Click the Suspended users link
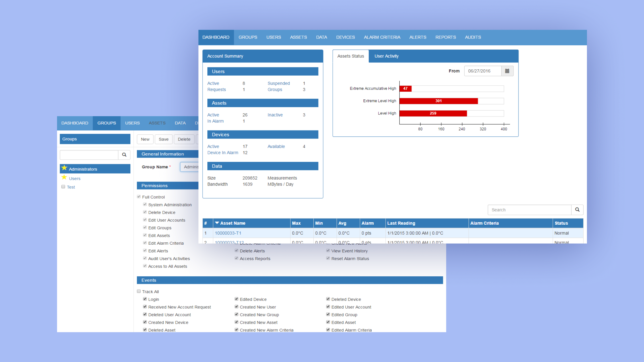The height and width of the screenshot is (362, 644). [x=278, y=83]
